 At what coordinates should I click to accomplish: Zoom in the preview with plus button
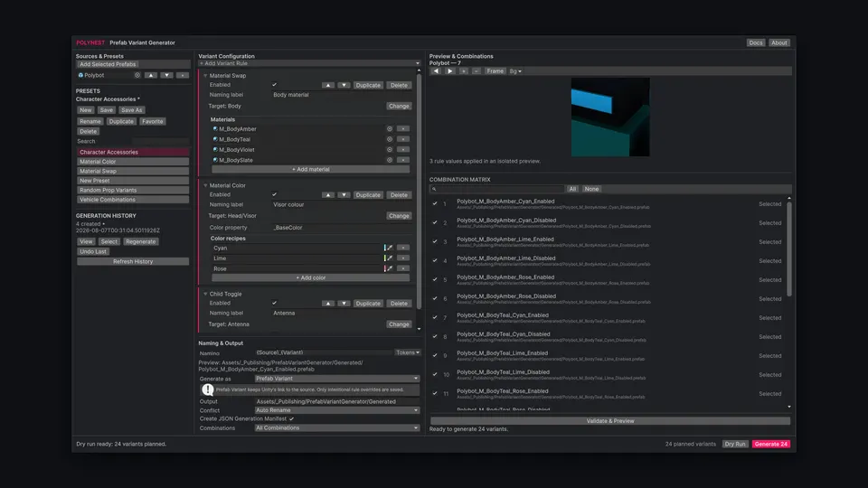[x=463, y=71]
